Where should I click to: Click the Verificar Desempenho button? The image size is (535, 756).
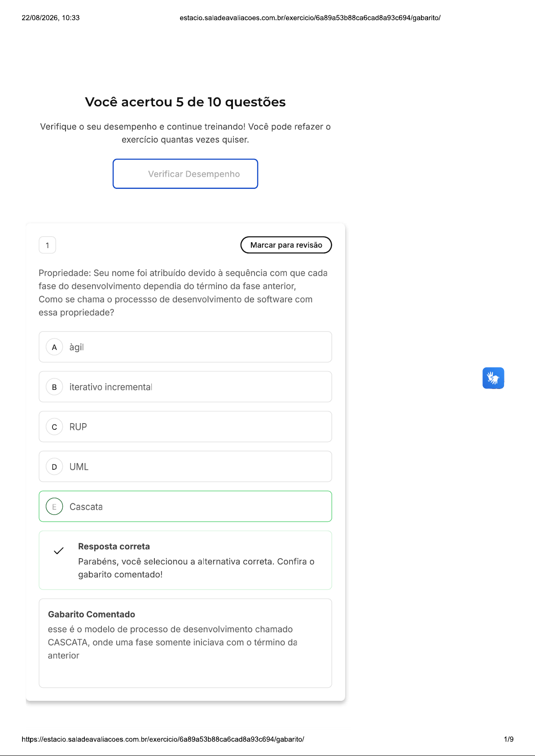point(185,174)
